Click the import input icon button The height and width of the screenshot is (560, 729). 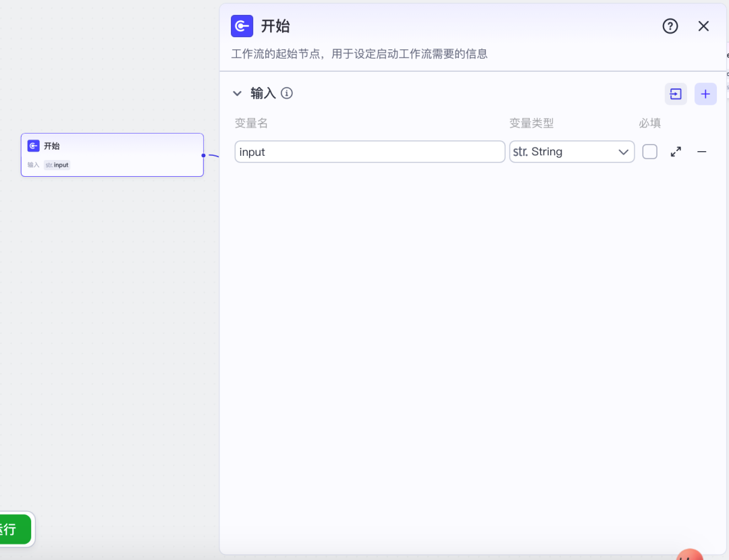[x=676, y=94]
